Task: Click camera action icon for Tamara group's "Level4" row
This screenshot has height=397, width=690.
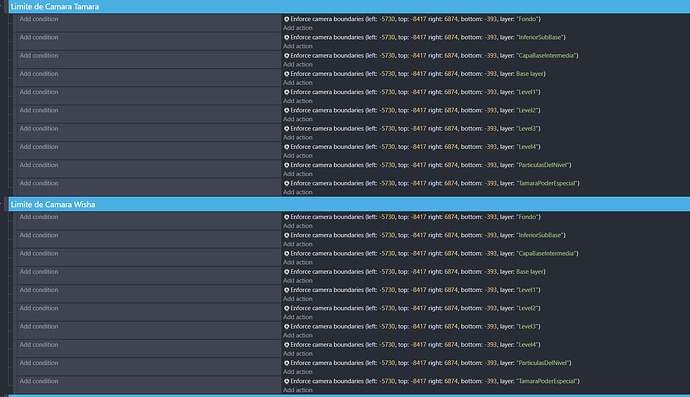Action: [286, 147]
